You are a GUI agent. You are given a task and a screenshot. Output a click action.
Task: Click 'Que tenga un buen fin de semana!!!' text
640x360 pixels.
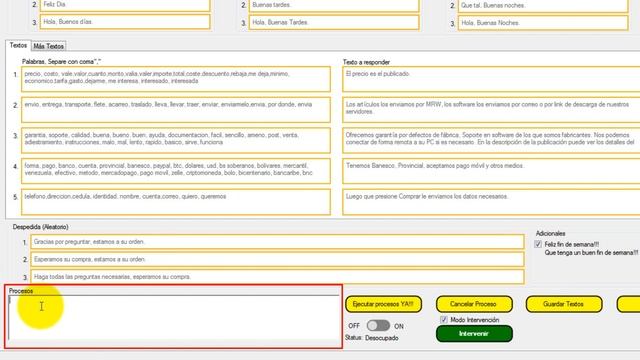pos(591,253)
